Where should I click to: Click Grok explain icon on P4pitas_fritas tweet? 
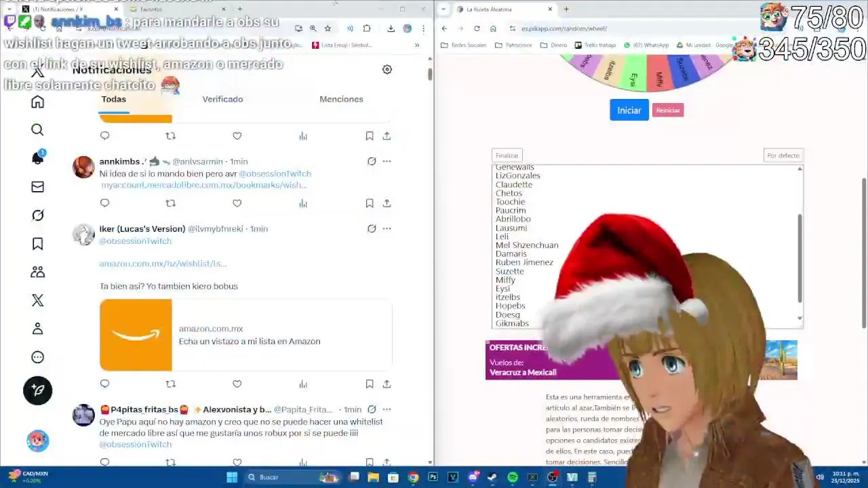click(372, 409)
